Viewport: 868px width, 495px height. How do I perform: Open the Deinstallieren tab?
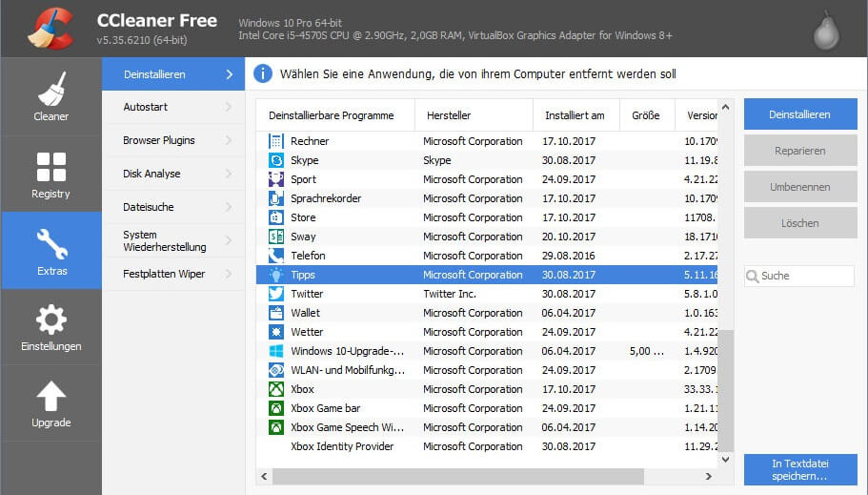(173, 73)
